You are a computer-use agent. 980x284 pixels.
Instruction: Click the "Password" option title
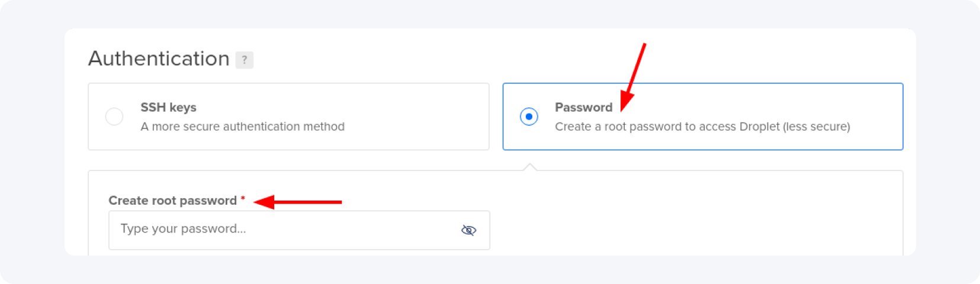[x=583, y=108]
